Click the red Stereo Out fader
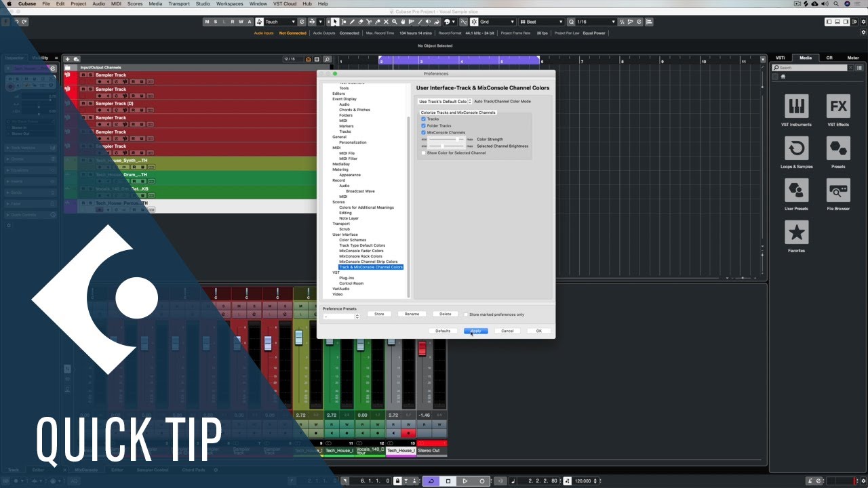 pyautogui.click(x=422, y=348)
